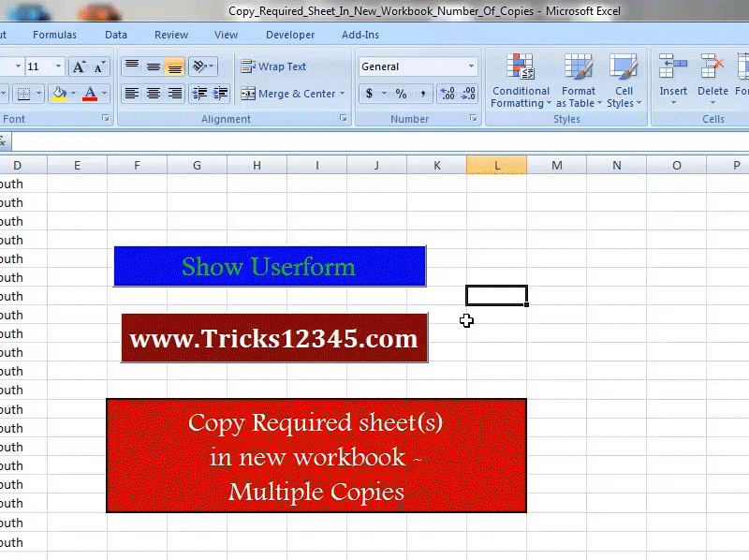Expand the dollar format dropdown arrow
Screen dimensions: 749x560
tap(384, 93)
